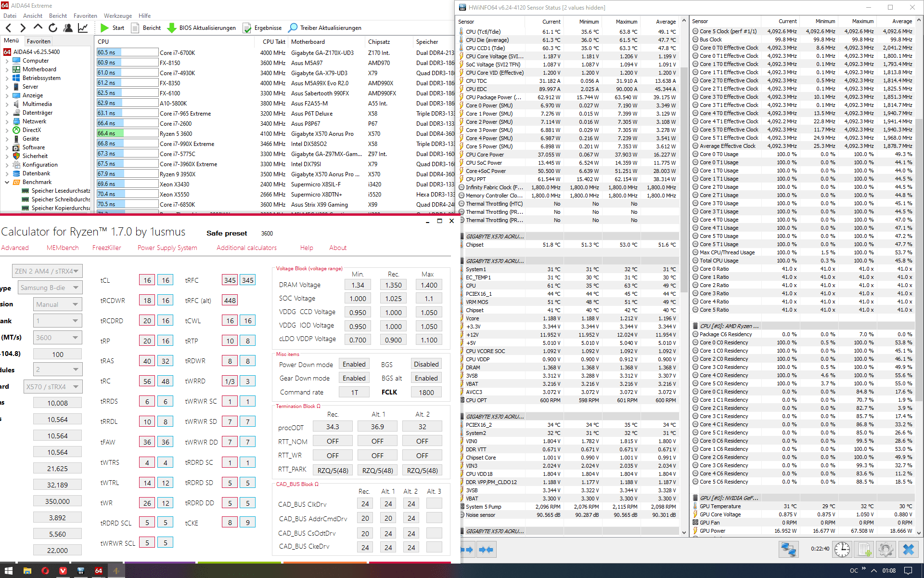The width and height of the screenshot is (924, 578).
Task: Collapse GPU [#0]: NVIDIA GeForce sensor group
Action: [695, 498]
